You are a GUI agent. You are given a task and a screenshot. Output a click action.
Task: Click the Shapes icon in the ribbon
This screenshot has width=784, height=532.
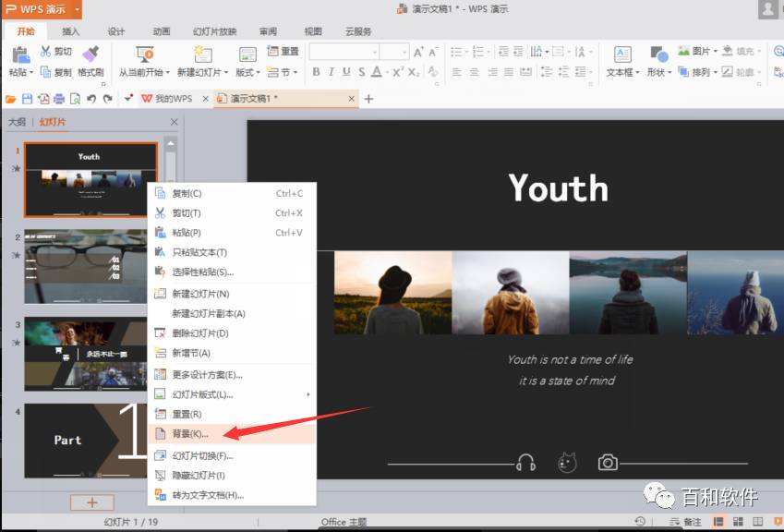pos(658,54)
